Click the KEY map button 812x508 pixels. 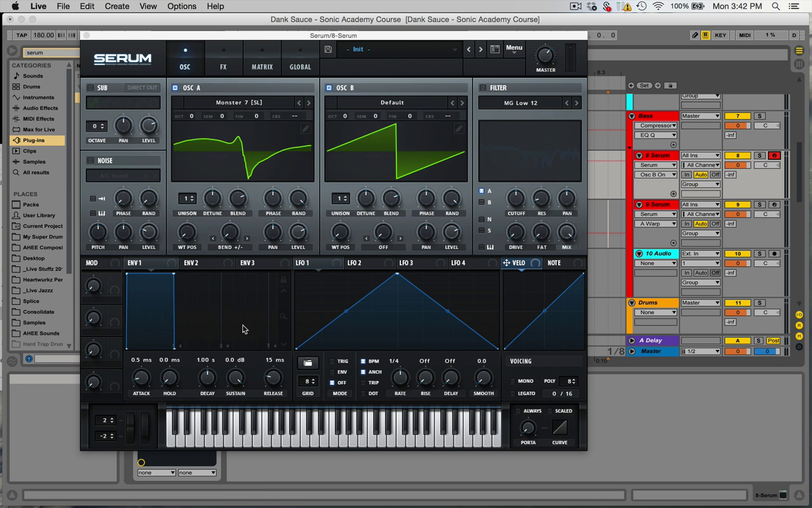[x=721, y=36]
